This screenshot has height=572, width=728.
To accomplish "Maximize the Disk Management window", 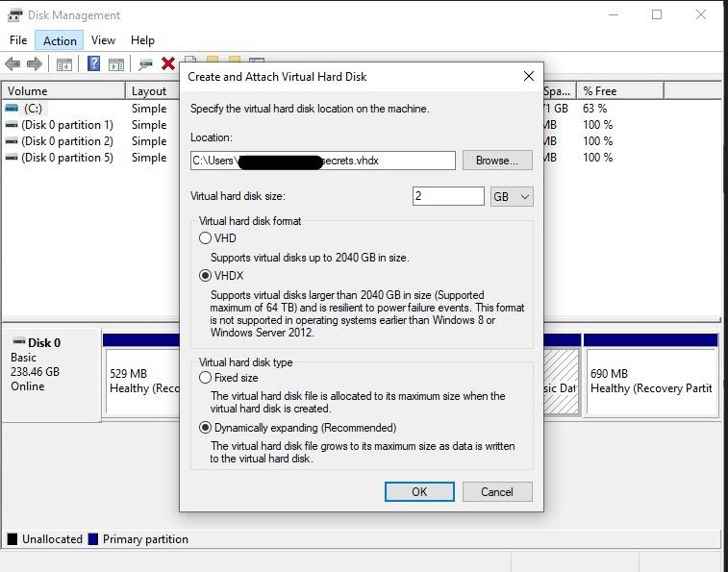I will 657,14.
